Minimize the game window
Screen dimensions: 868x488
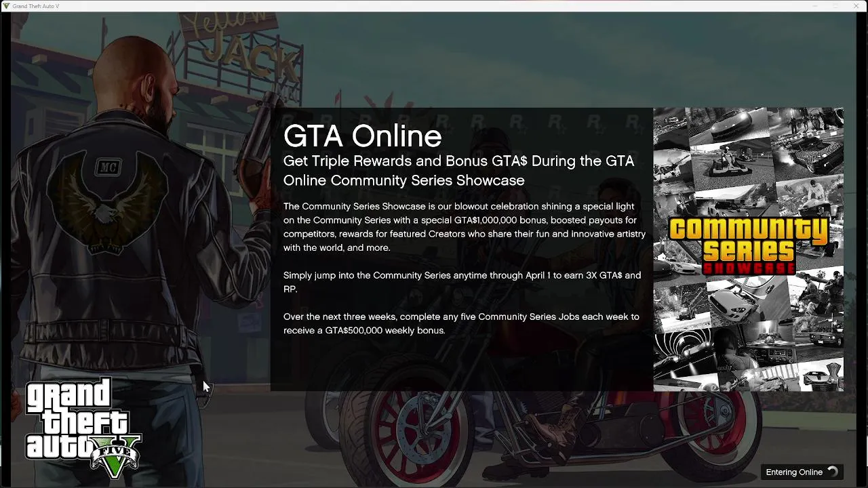pyautogui.click(x=816, y=6)
